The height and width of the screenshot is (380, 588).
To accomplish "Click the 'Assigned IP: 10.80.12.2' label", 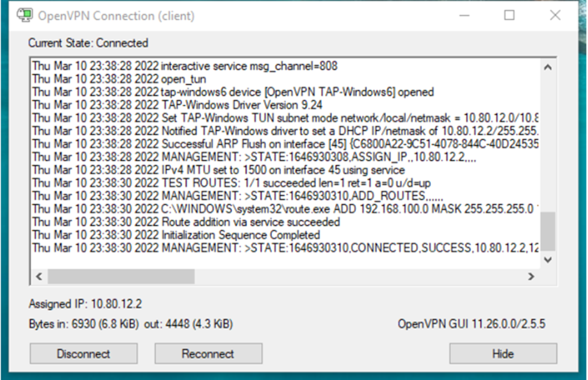I will tap(85, 304).
